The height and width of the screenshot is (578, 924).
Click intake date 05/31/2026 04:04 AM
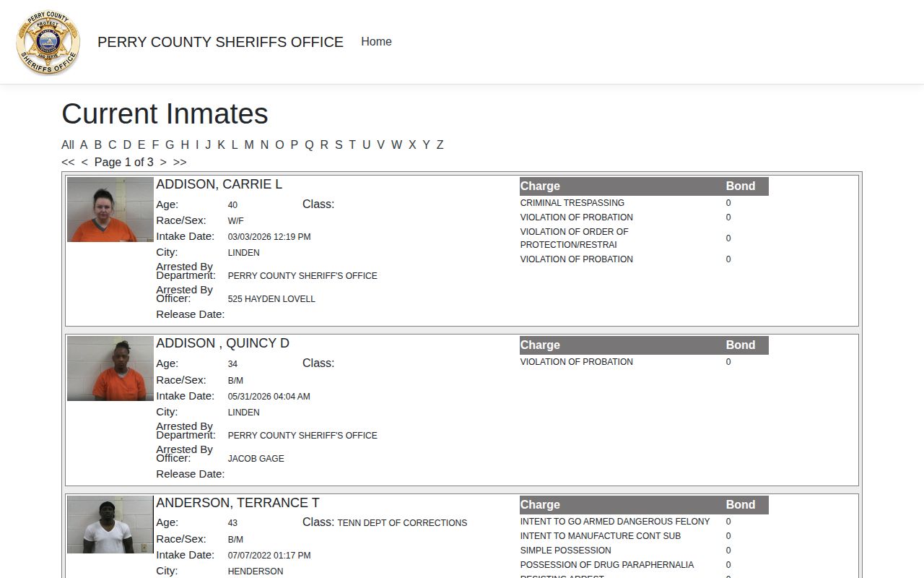click(x=269, y=397)
